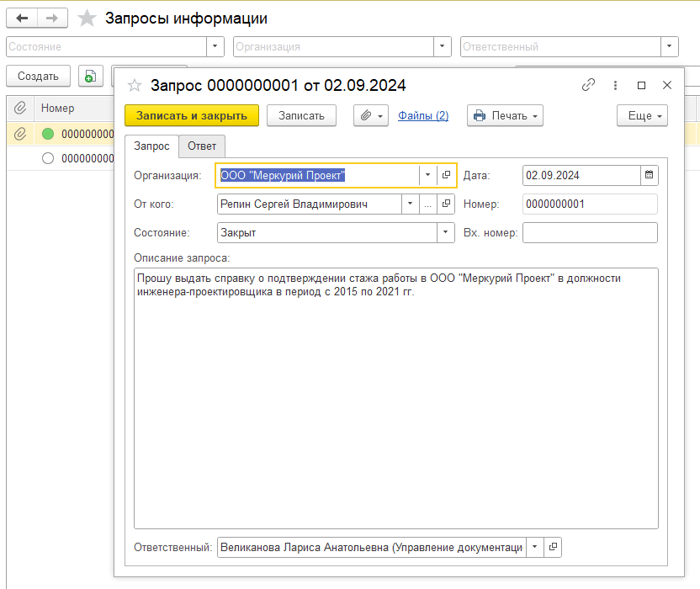
Task: Click the paperclip icon in the highlighted row
Action: [20, 134]
